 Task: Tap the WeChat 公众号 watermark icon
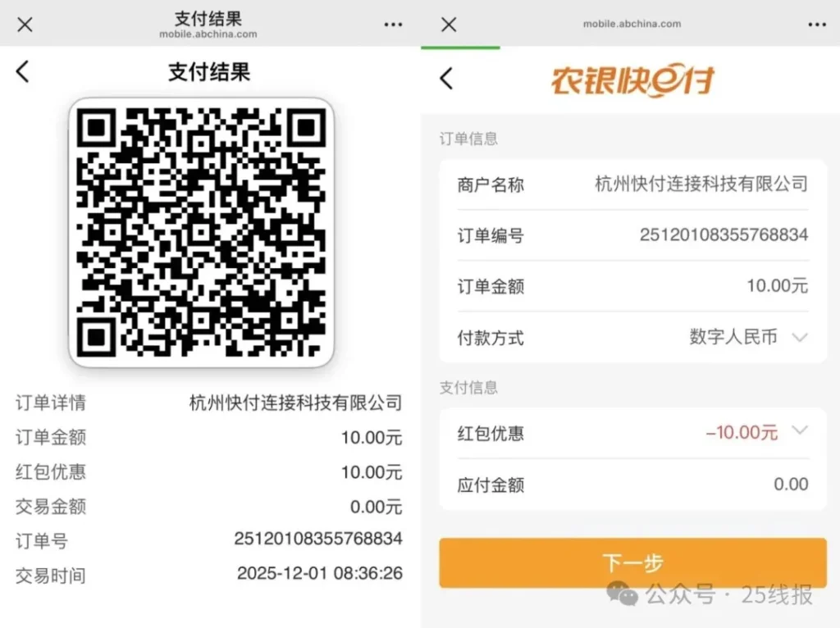coord(622,594)
